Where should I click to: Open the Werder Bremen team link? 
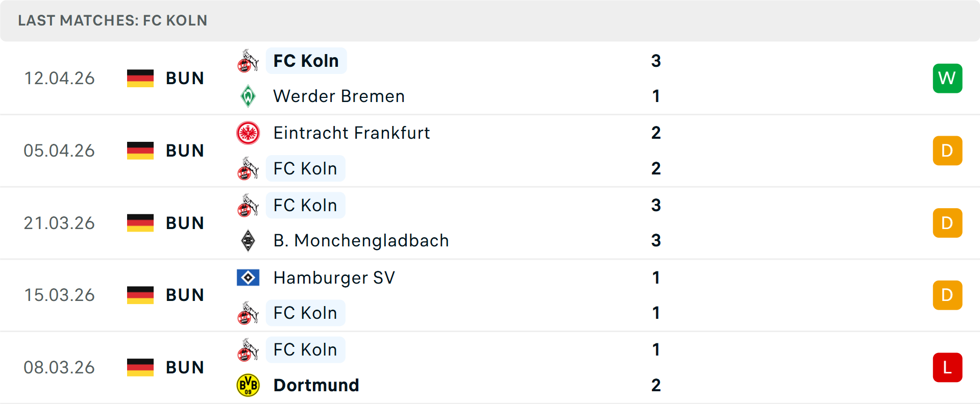[339, 96]
